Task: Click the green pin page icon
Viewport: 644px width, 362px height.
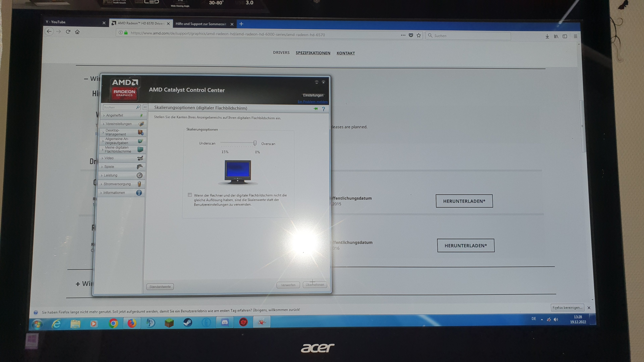Action: (316, 109)
